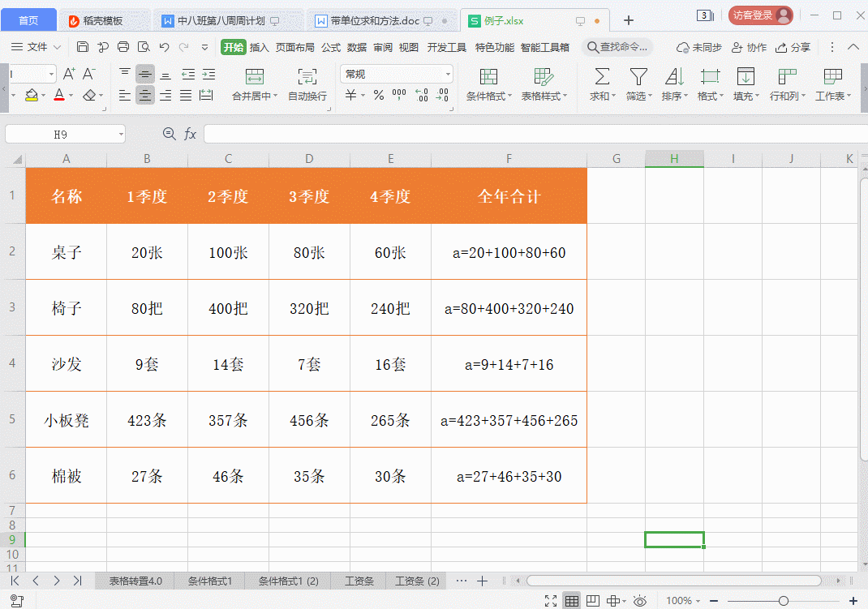868x609 pixels.
Task: Click the Filter (筛选) funnel icon
Action: pyautogui.click(x=638, y=76)
